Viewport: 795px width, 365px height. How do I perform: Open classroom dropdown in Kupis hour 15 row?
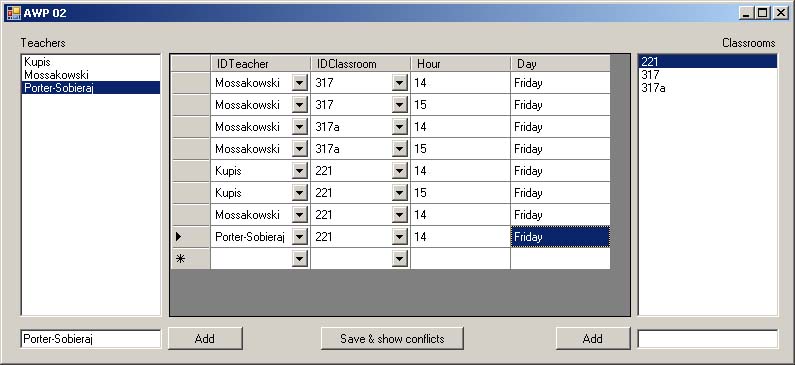point(400,193)
